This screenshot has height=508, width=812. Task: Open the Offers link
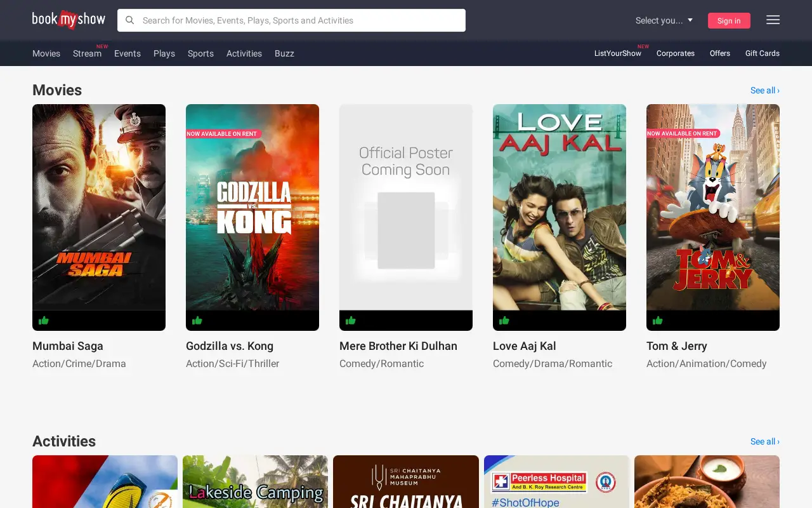point(720,53)
